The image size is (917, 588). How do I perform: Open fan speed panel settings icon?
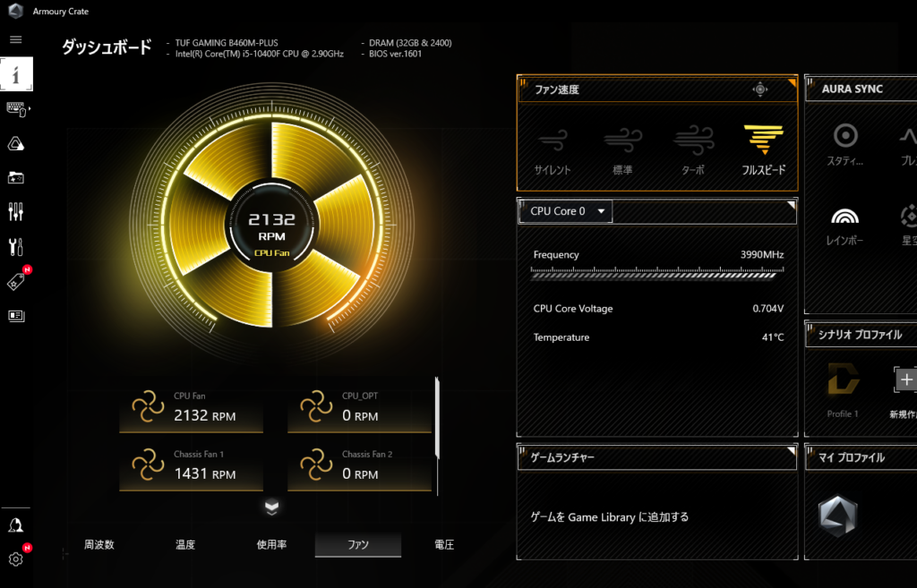click(x=759, y=89)
